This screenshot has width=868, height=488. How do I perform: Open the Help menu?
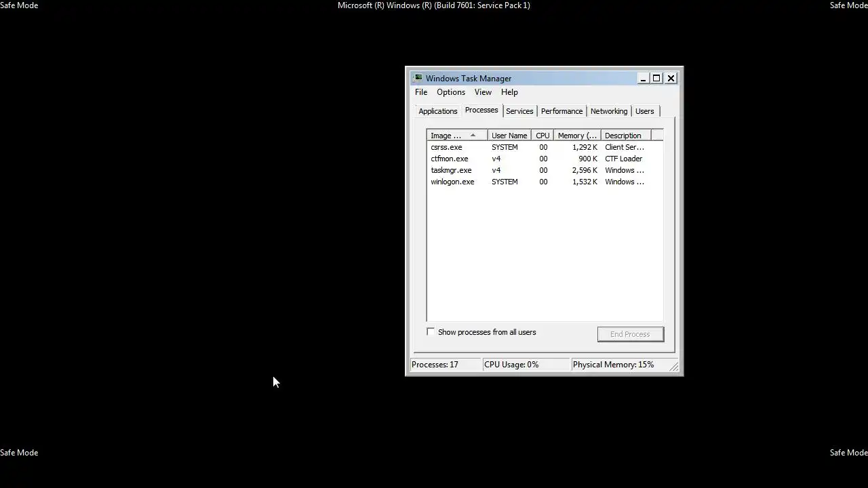509,92
